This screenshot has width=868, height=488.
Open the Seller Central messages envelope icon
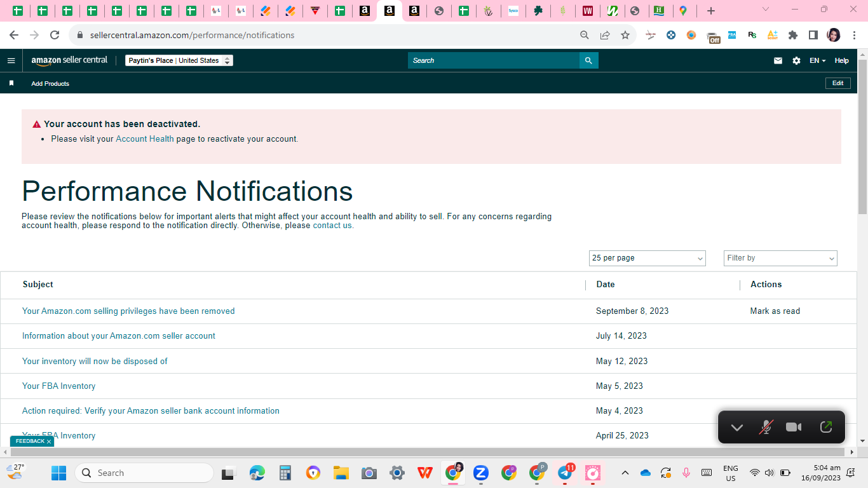778,60
